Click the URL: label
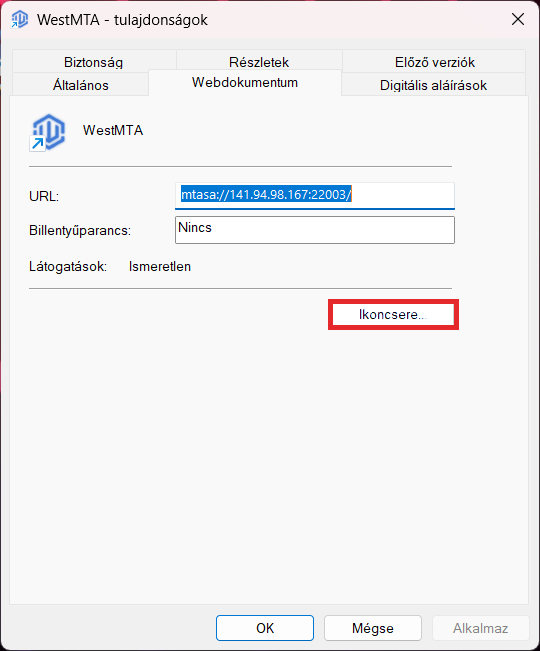This screenshot has height=651, width=540. 44,196
